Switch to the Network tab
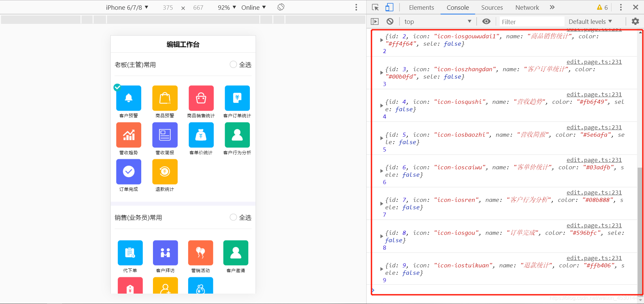The height and width of the screenshot is (304, 644). (x=527, y=7)
